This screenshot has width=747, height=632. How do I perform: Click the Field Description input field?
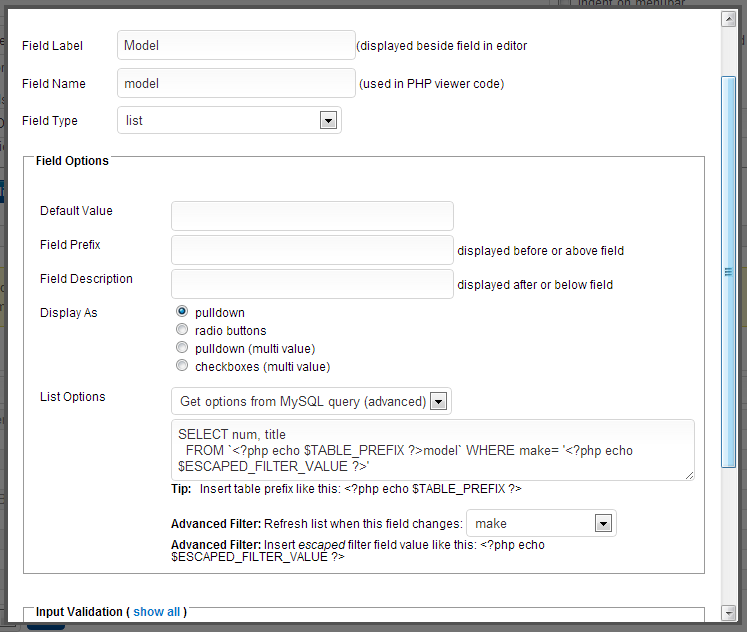(x=312, y=284)
